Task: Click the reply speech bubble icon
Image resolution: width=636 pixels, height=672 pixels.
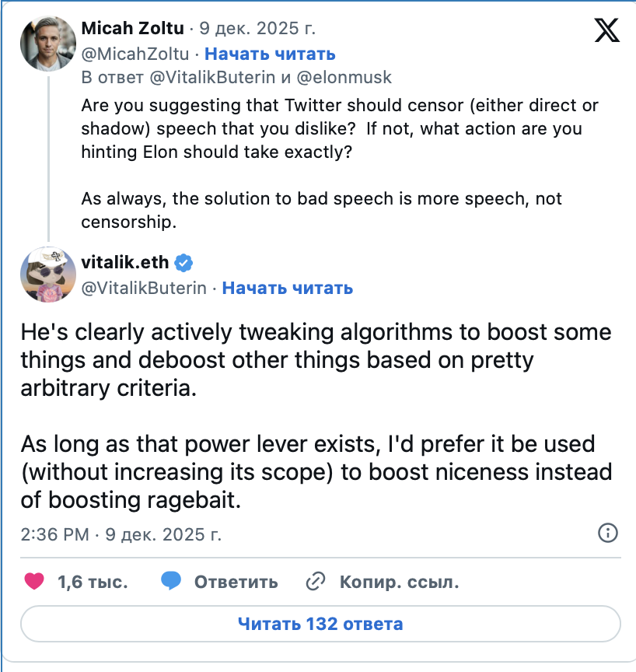Action: [171, 581]
